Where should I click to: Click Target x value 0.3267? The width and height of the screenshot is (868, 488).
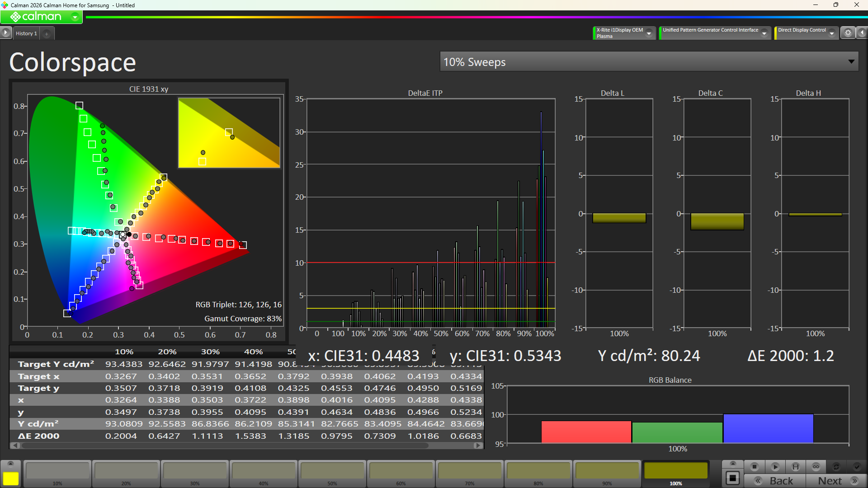(121, 376)
